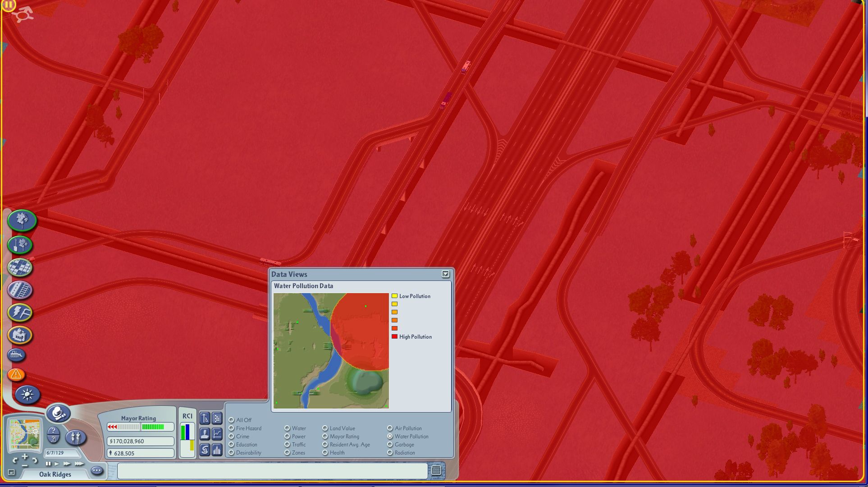The height and width of the screenshot is (487, 868).
Task: Minimize the control panel button
Action: click(11, 473)
